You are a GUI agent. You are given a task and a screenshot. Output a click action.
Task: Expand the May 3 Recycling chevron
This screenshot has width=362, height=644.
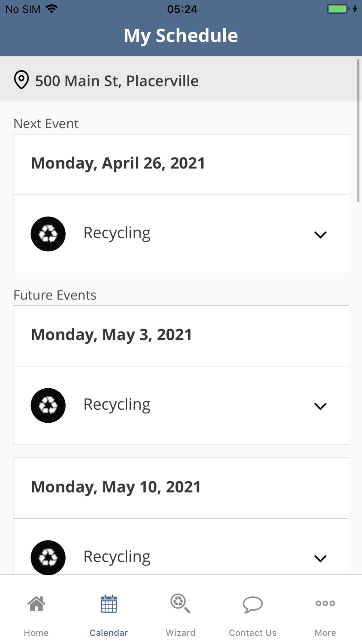320,406
